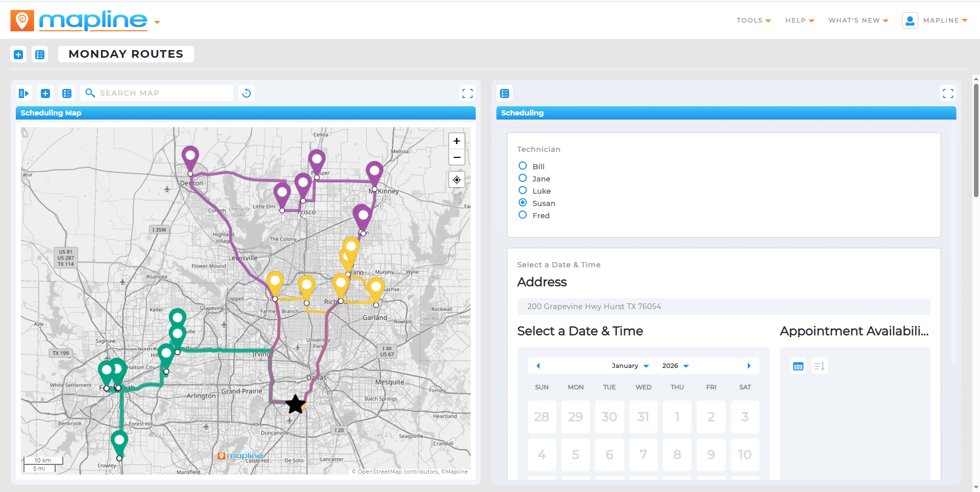Screen dimensions: 980x492
Task: Click the map zoom in plus button
Action: coord(456,141)
